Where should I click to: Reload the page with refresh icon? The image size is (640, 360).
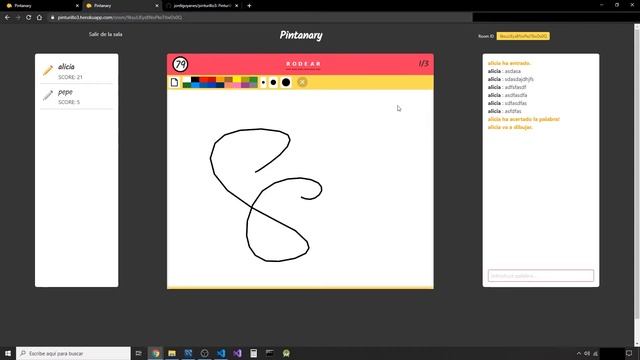[x=29, y=18]
